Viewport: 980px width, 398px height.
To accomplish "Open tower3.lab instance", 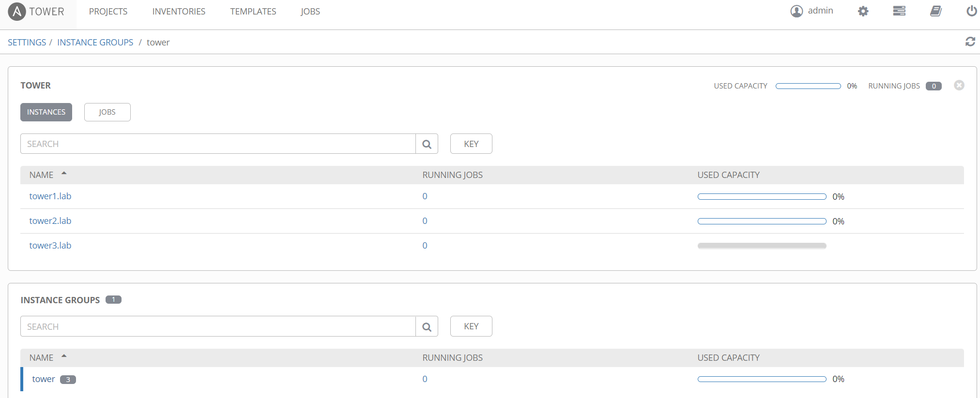I will pyautogui.click(x=50, y=246).
